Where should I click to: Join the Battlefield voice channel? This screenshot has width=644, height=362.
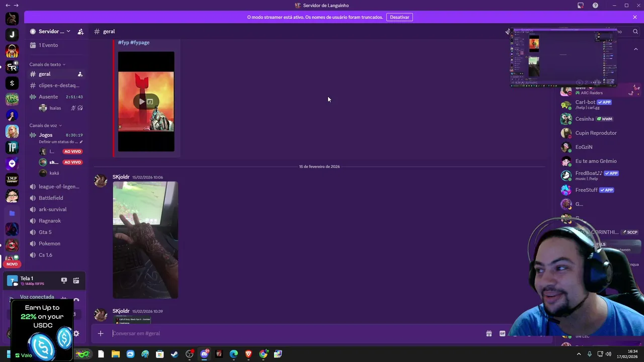pos(55,198)
